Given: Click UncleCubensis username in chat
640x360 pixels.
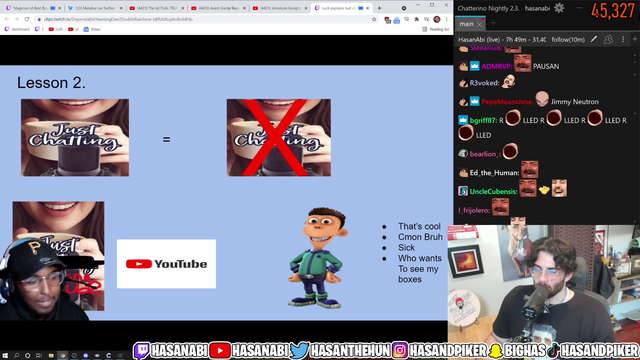Looking at the screenshot, I should 493,191.
